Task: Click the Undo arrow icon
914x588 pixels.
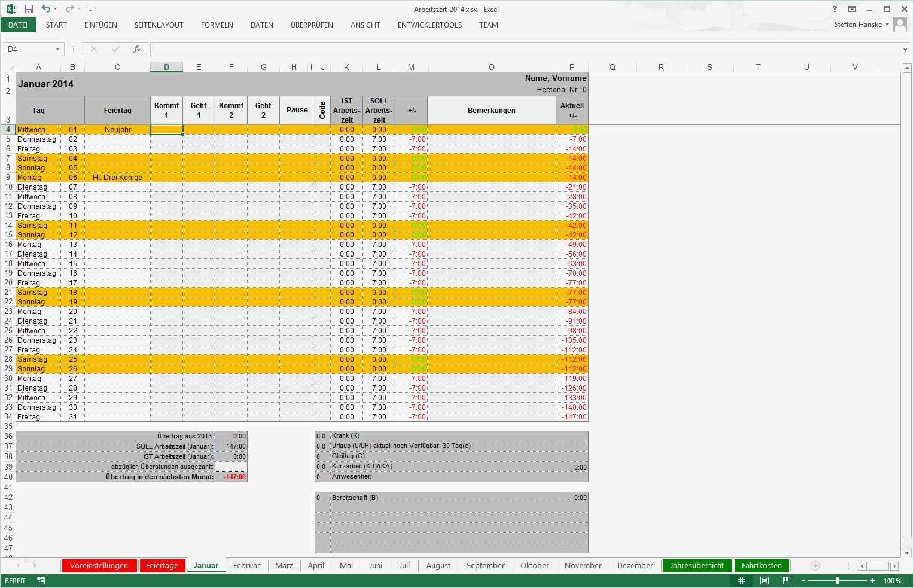Action: pyautogui.click(x=45, y=9)
